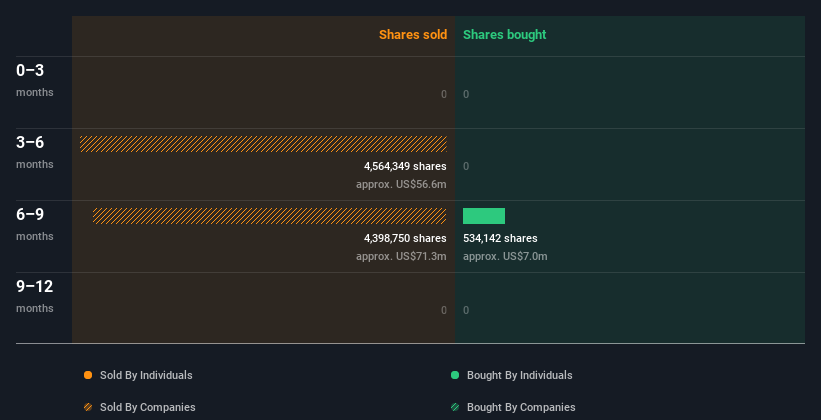Toggle the Bought By Individuals legend label

click(519, 375)
